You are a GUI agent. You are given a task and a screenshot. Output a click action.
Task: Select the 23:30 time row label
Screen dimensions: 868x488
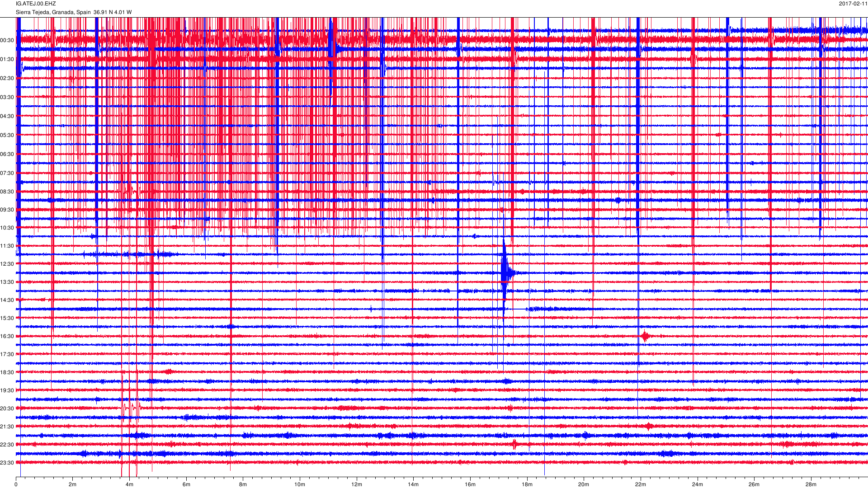click(7, 463)
